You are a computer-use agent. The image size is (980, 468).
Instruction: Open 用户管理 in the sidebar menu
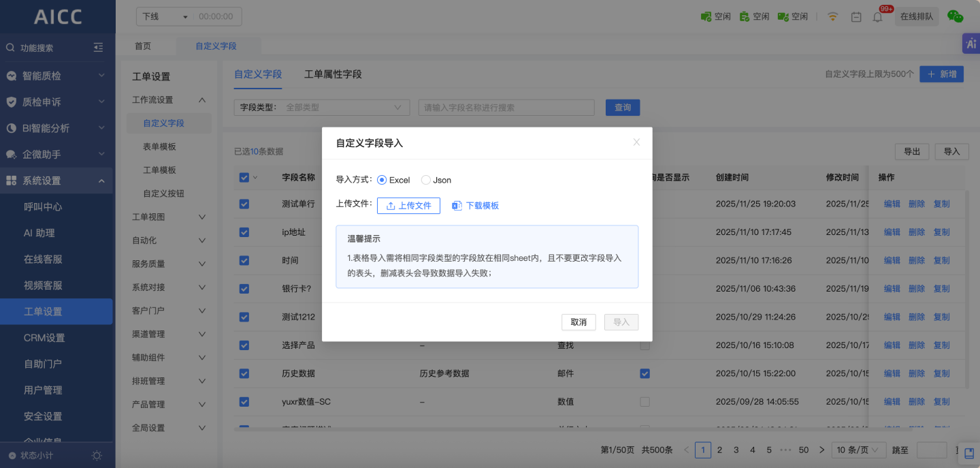43,390
